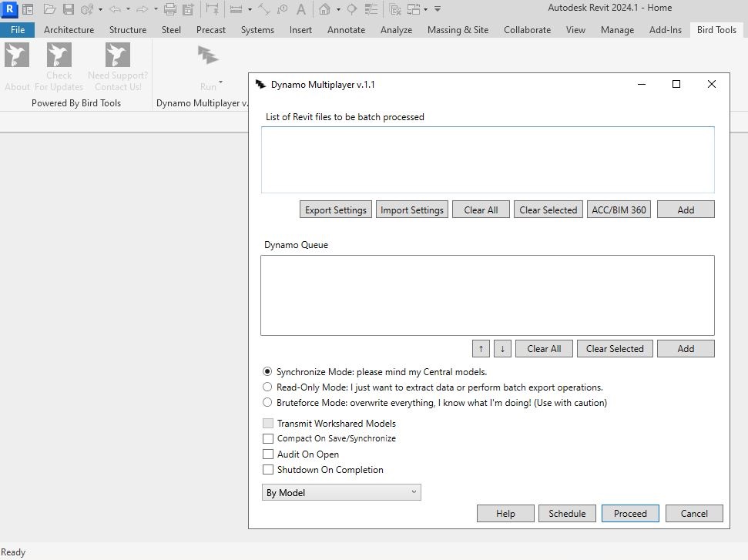748x560 pixels.
Task: Move queue item up with arrow button
Action: tap(481, 349)
